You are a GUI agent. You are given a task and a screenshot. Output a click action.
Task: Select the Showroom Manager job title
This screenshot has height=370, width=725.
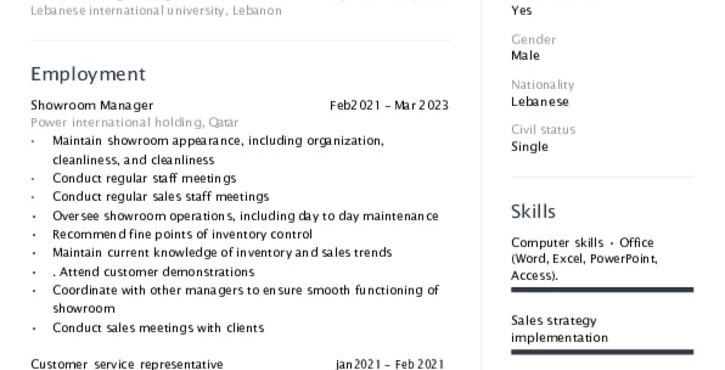tap(92, 105)
